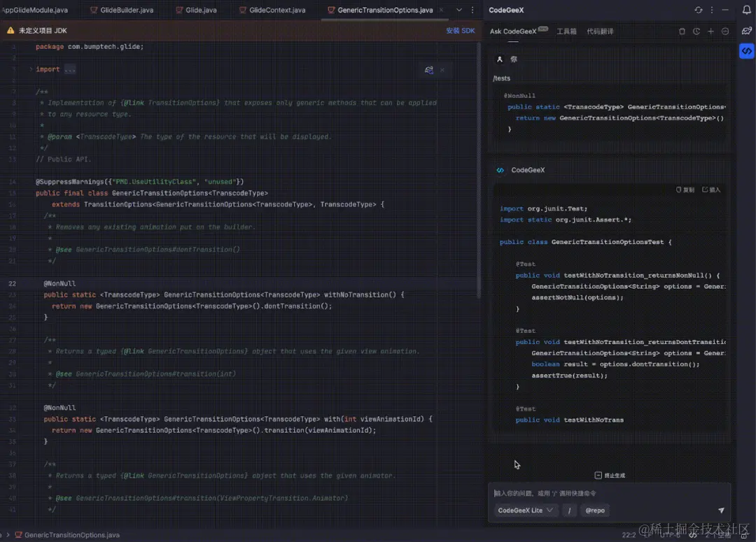Send the message with the paper plane icon
The image size is (756, 542).
[721, 511]
